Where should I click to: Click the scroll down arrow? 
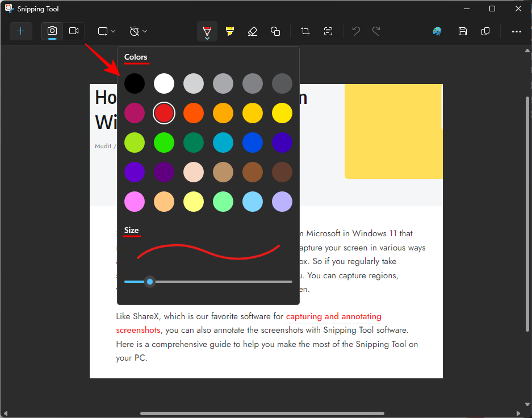point(527,404)
